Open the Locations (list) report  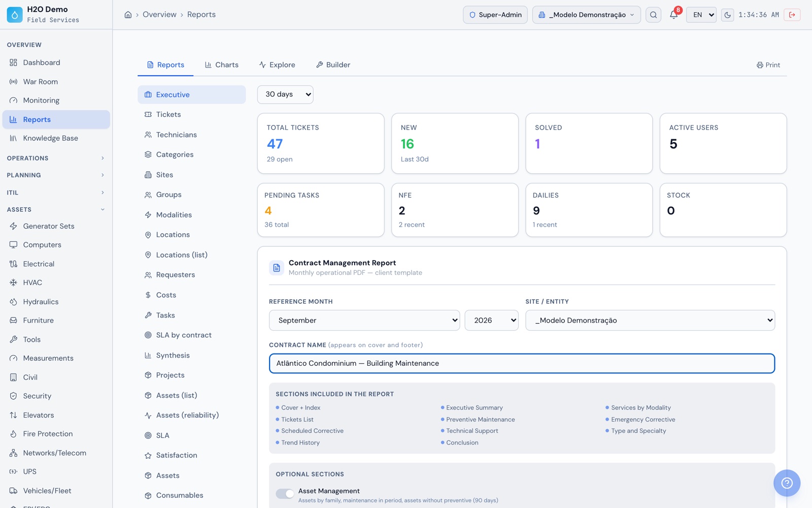point(192,255)
